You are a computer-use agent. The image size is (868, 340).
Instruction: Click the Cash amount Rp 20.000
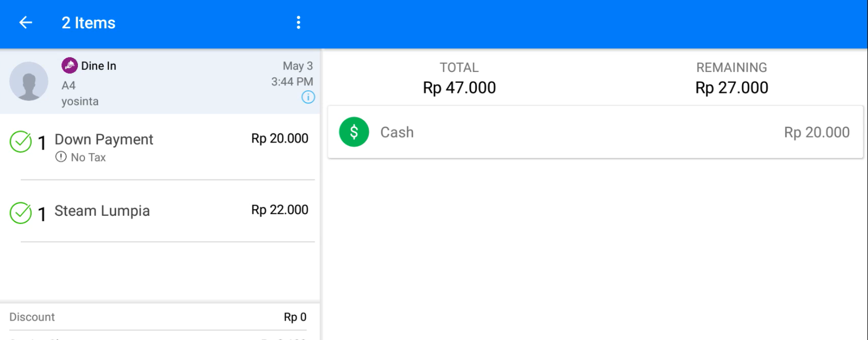(x=816, y=132)
